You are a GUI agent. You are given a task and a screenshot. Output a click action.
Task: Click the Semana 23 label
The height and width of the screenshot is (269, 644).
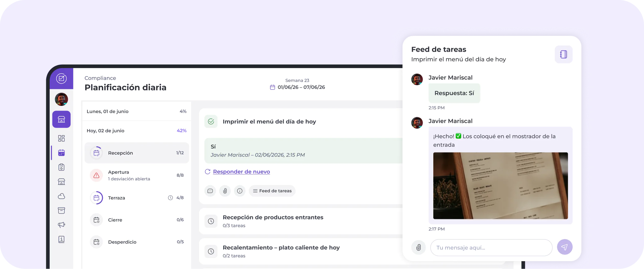[297, 80]
